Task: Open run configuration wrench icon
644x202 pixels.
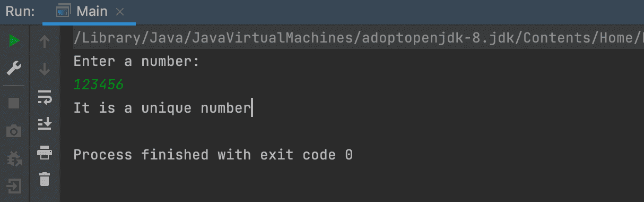Action: (x=14, y=68)
